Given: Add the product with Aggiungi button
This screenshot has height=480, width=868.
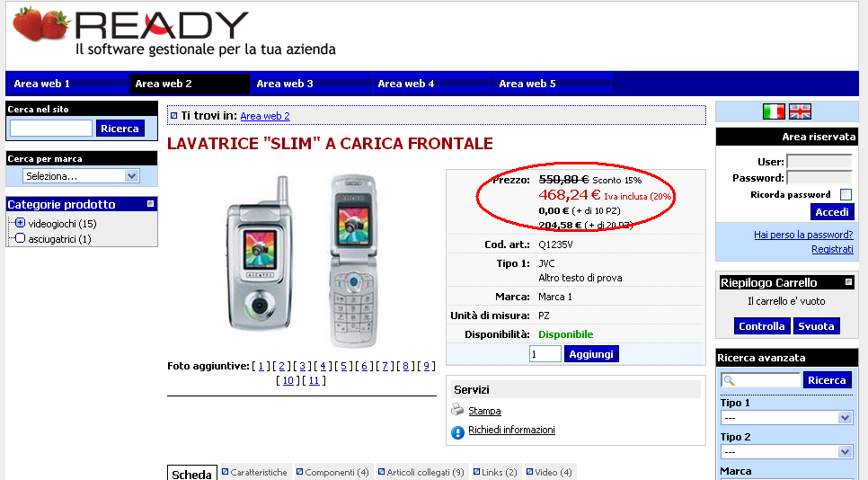Looking at the screenshot, I should [x=591, y=354].
